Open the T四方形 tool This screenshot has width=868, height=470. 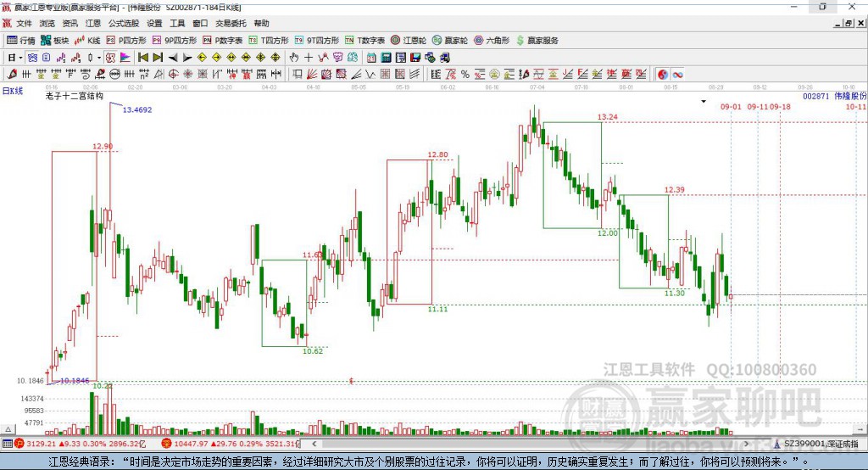[269, 41]
